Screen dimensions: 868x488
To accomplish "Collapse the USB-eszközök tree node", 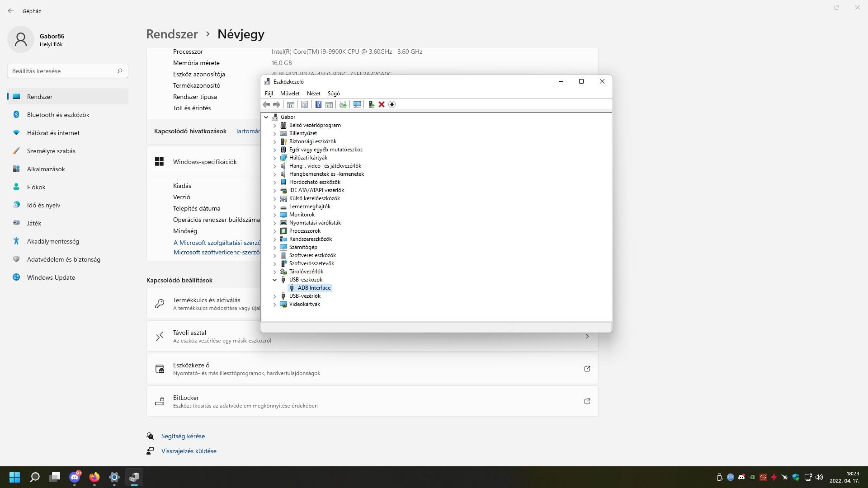I will [x=274, y=280].
